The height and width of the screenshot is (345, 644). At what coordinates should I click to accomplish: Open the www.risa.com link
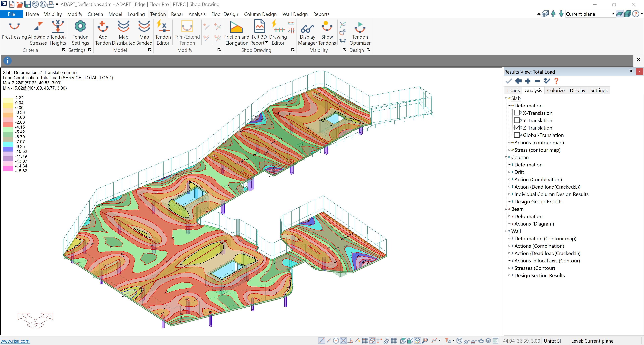tap(15, 341)
